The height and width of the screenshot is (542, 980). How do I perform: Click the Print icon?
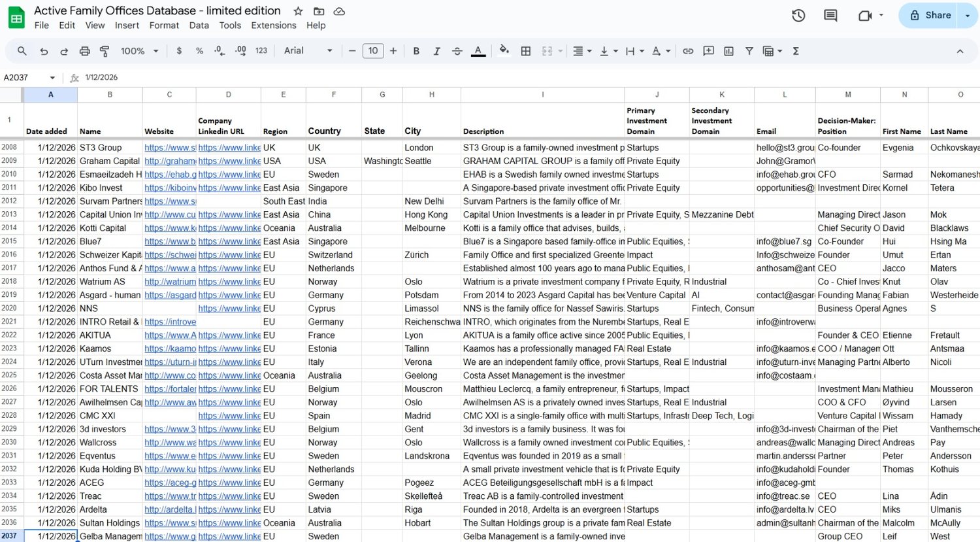click(x=84, y=51)
